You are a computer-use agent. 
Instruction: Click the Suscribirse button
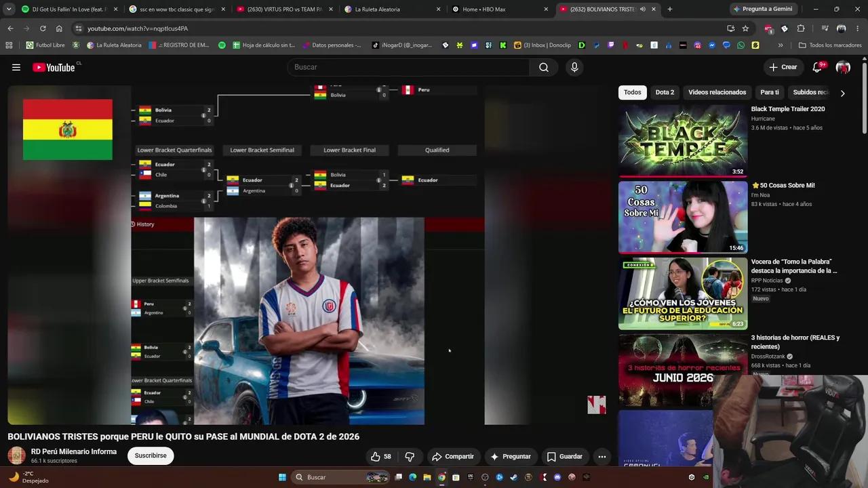151,455
